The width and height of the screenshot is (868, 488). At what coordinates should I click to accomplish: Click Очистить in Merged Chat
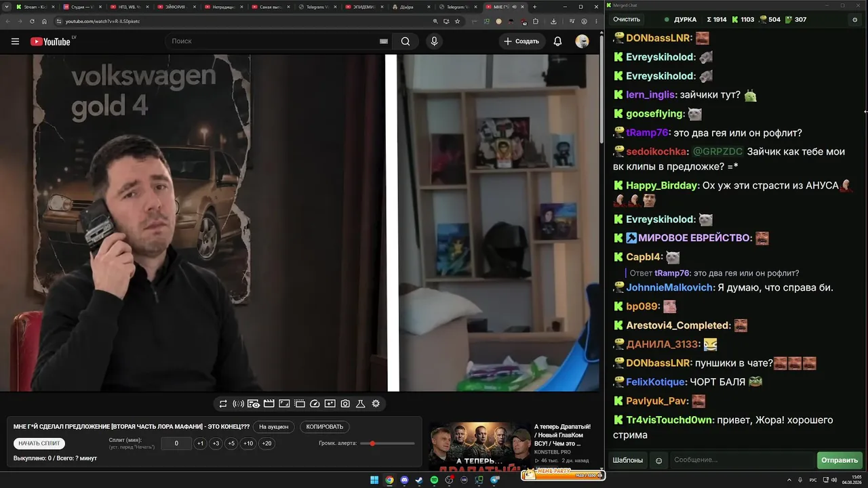tap(627, 20)
